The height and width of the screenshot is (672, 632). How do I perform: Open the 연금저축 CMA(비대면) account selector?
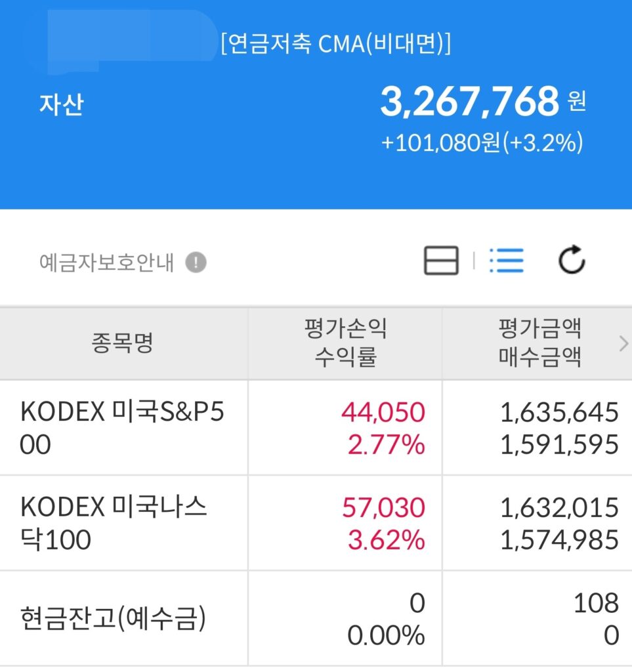(335, 43)
